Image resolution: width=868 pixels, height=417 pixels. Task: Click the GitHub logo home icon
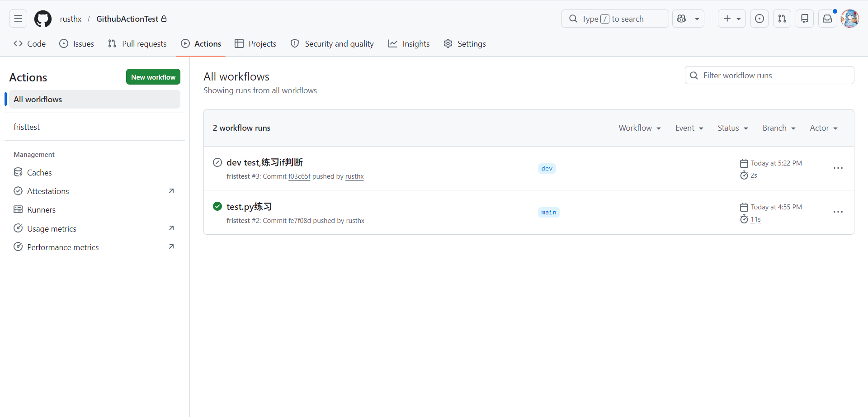(x=43, y=19)
